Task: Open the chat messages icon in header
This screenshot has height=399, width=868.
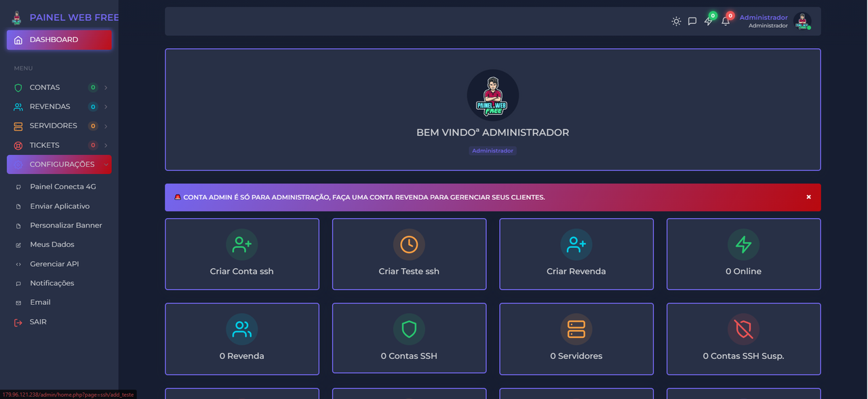Action: [692, 21]
